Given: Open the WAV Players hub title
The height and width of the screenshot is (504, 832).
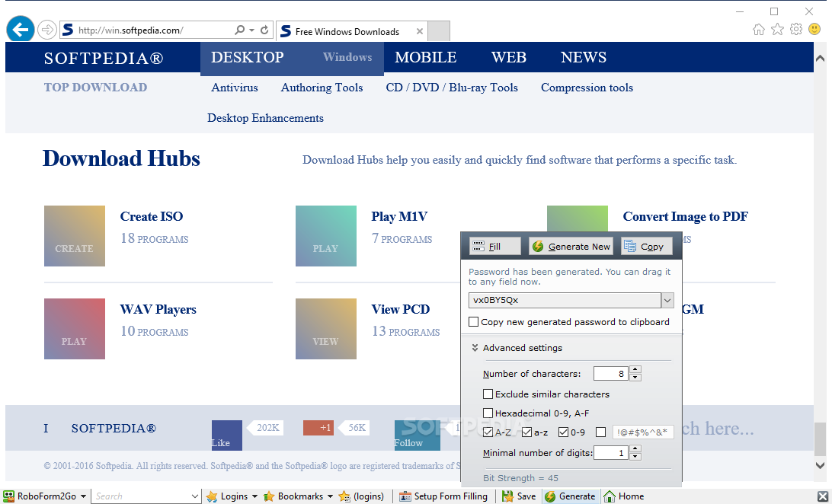Looking at the screenshot, I should (x=158, y=310).
